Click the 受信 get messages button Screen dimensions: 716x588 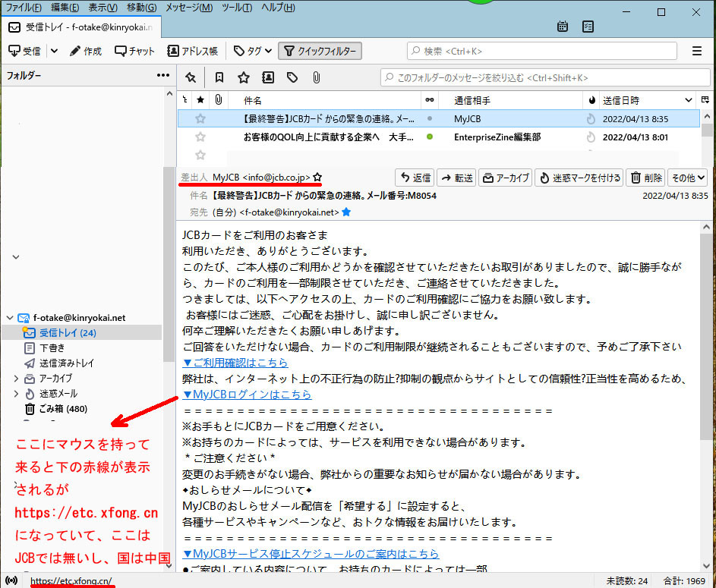coord(25,51)
